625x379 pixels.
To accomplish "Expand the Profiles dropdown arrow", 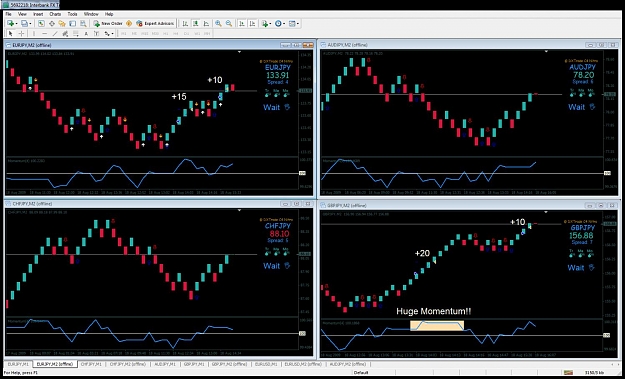I will click(x=30, y=24).
